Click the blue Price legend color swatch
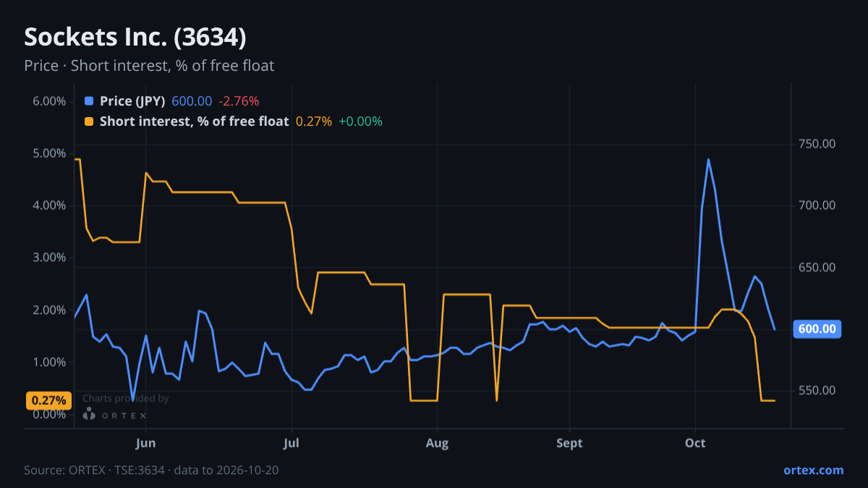The height and width of the screenshot is (488, 868). coord(89,101)
